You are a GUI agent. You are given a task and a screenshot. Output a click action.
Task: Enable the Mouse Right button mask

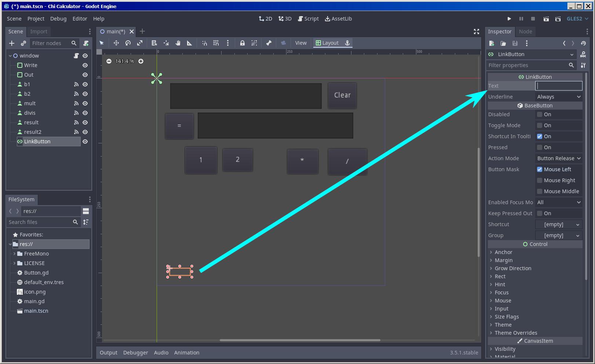click(540, 180)
